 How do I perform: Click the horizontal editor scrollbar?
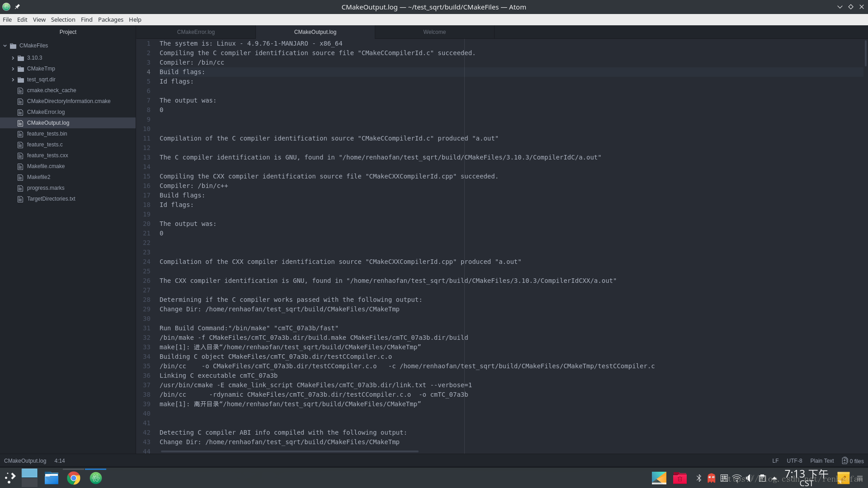(x=289, y=451)
